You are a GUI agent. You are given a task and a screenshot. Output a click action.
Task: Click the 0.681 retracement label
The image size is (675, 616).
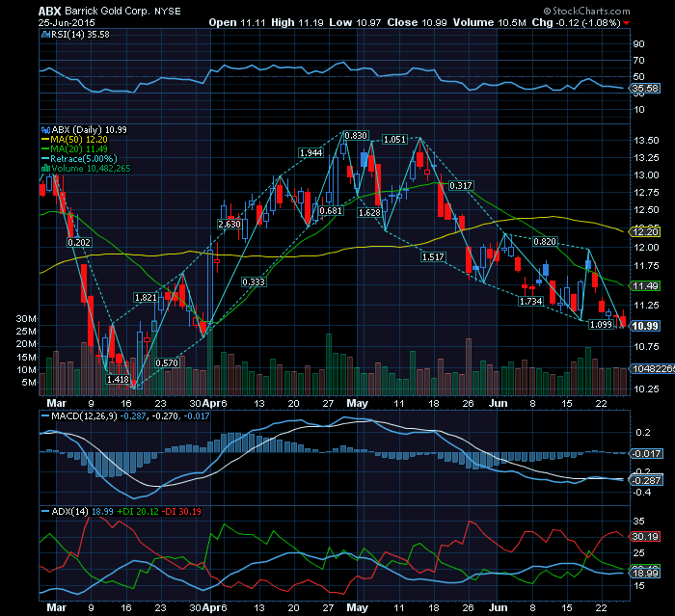click(x=331, y=210)
